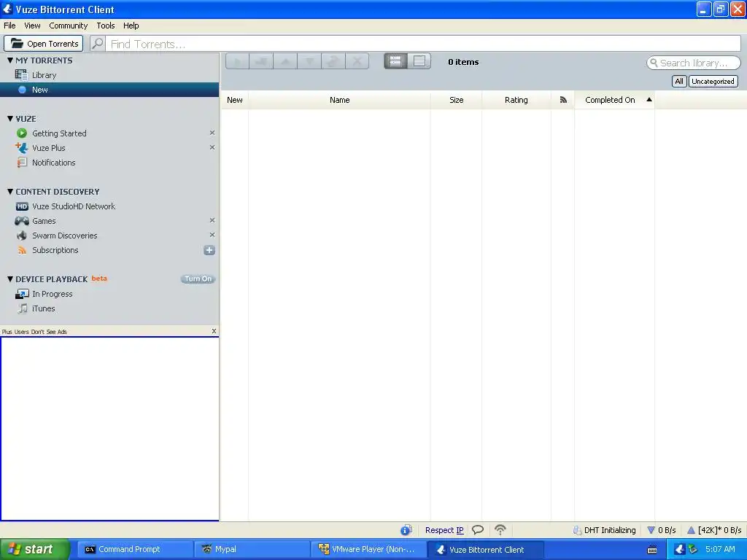Click the DHT Initializing status
The height and width of the screenshot is (560, 747).
[604, 530]
